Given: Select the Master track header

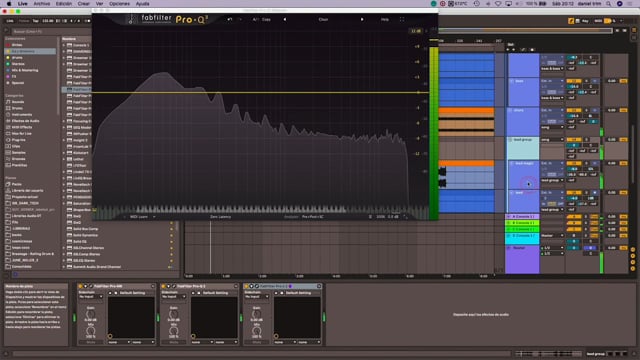Looking at the screenshot, I should pos(522,260).
